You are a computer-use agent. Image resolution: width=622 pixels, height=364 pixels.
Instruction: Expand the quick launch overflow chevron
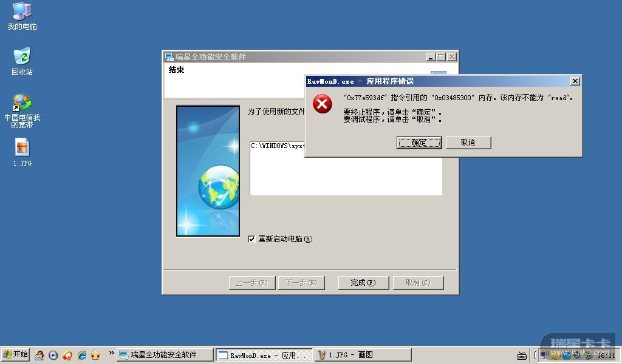[x=111, y=353]
